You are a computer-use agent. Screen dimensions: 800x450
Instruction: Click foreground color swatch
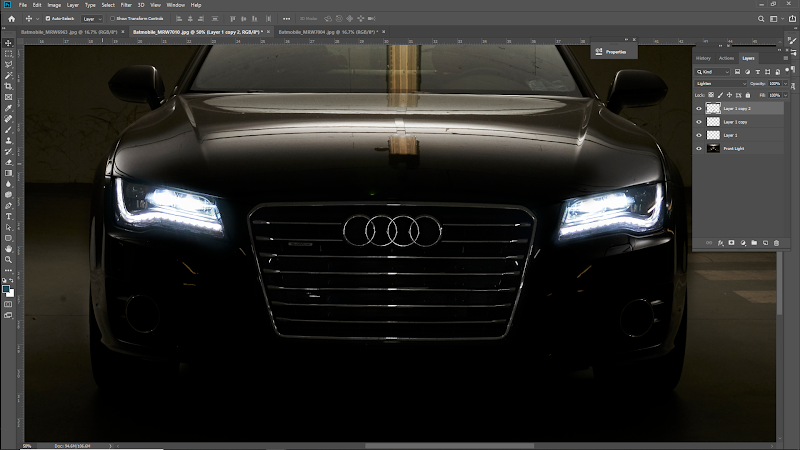[6, 289]
